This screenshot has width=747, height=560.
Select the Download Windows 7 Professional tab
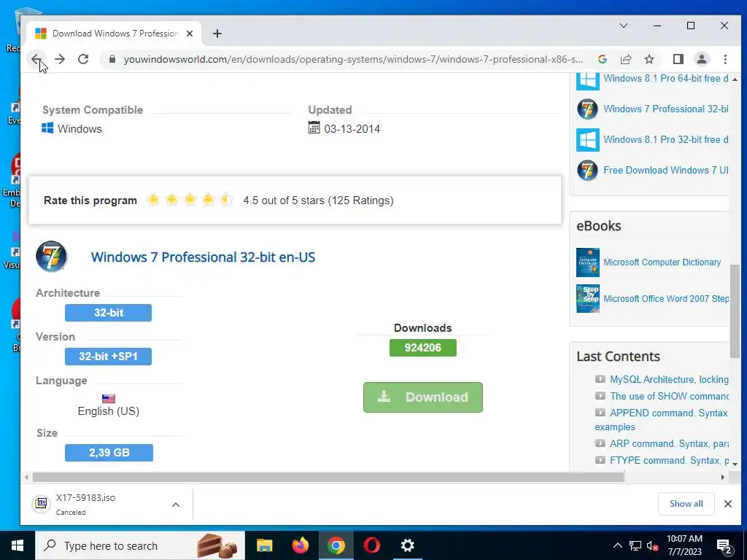pos(113,34)
